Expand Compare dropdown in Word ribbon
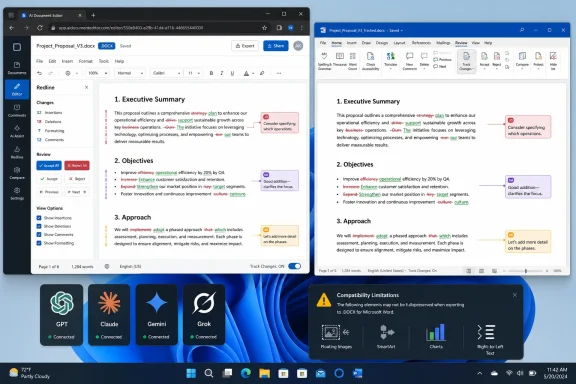Viewport: 576px width, 384px height. [522, 69]
